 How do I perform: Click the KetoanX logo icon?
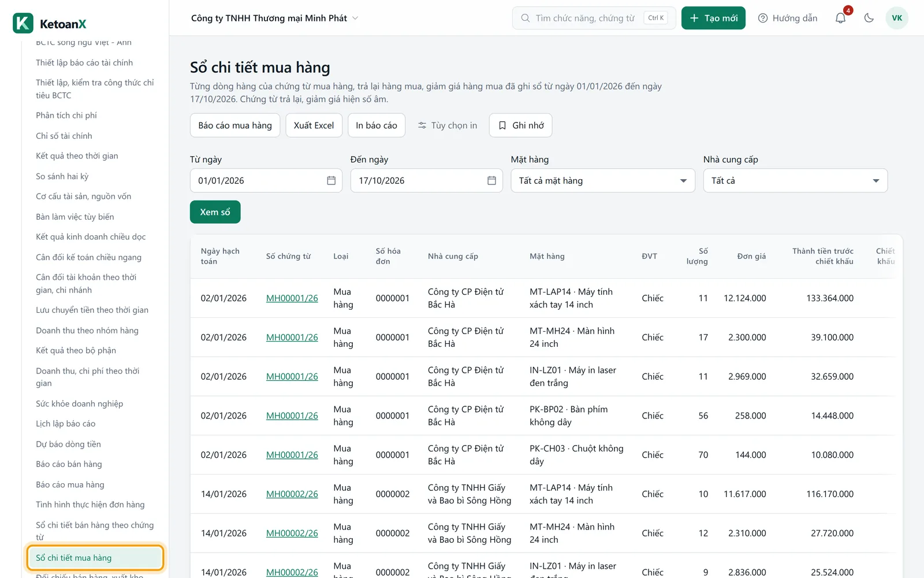tap(23, 24)
